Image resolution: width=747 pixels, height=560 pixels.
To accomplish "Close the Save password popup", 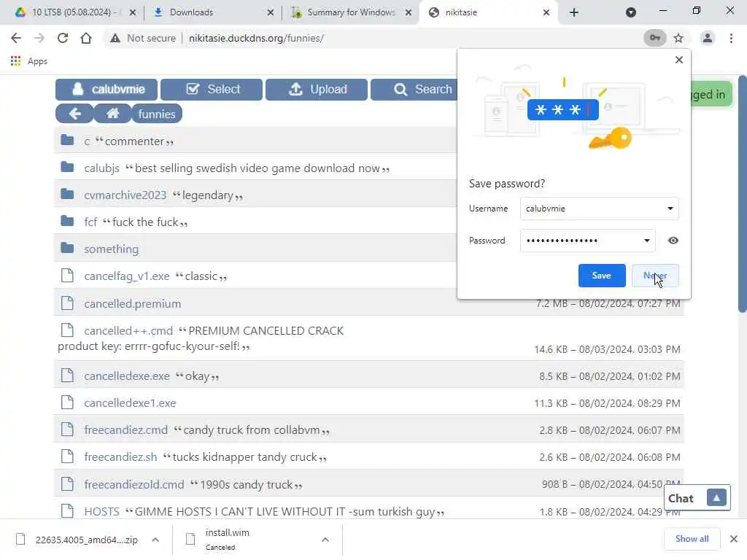I will point(679,60).
